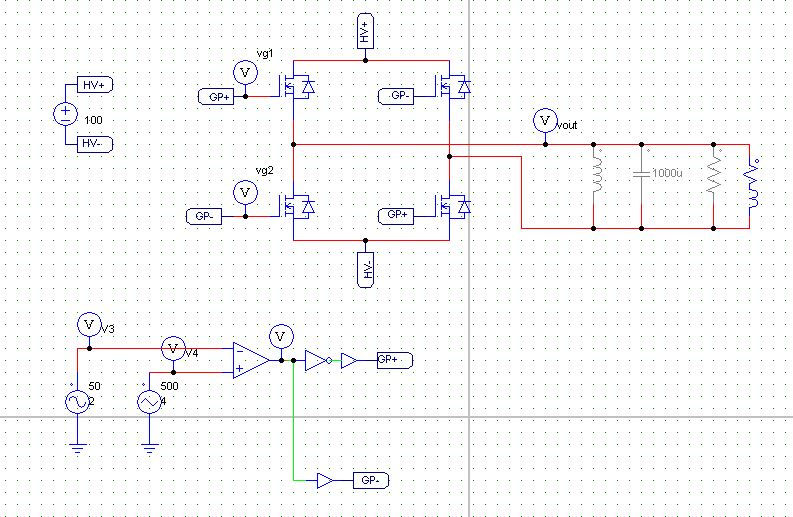This screenshot has width=793, height=517.
Task: Select the 50 Hz sine voltage source
Action: (x=77, y=402)
